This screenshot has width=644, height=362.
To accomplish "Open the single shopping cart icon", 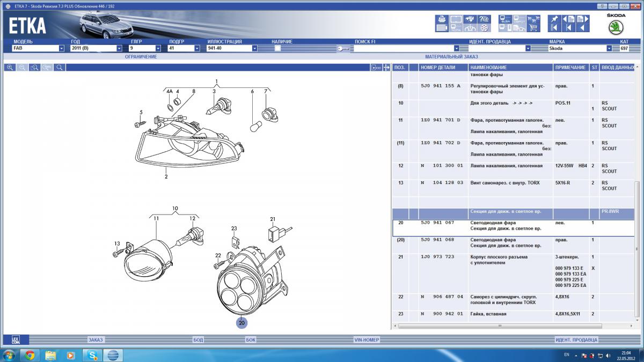I will click(x=533, y=28).
